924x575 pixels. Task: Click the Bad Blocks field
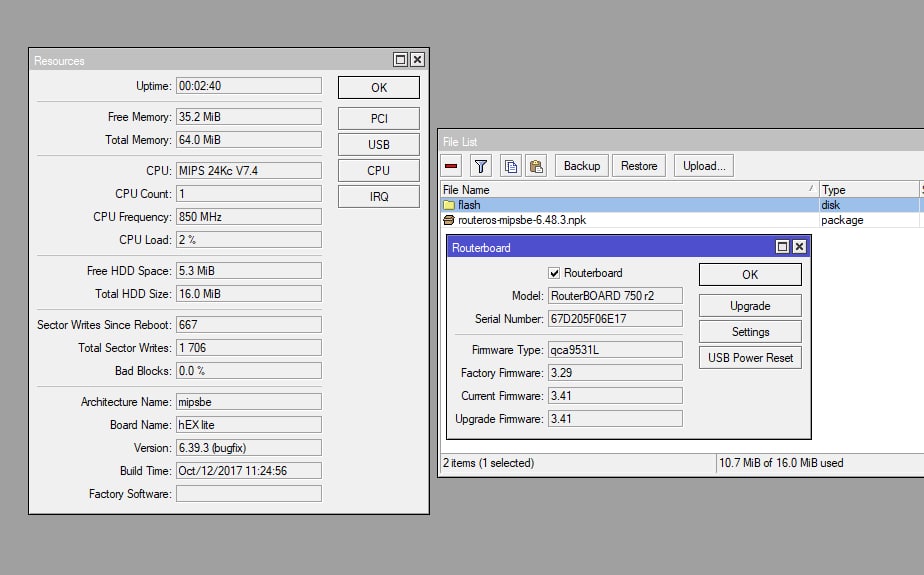[x=249, y=371]
